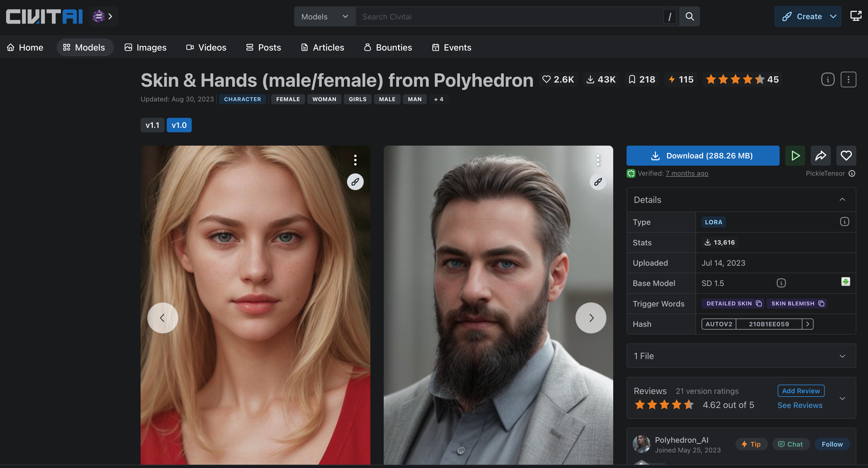868x468 pixels.
Task: Click the green play/generate button next to Download
Action: 795,156
